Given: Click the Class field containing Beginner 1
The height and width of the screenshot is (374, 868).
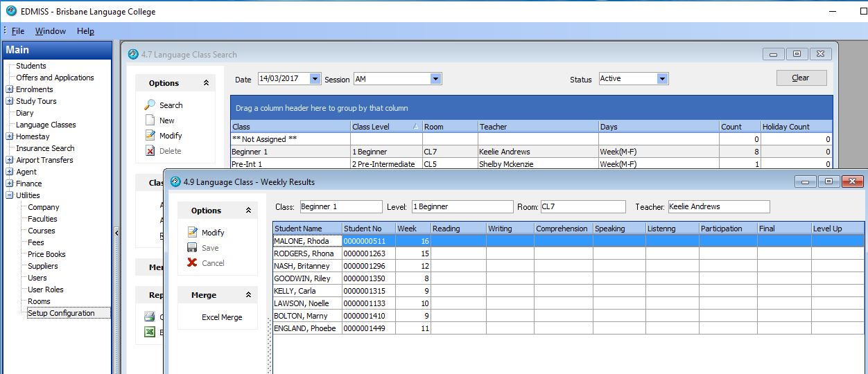Looking at the screenshot, I should click(x=340, y=206).
